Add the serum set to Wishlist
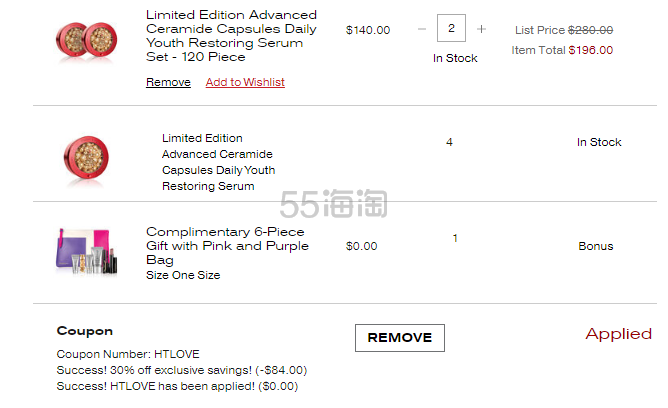The height and width of the screenshot is (408, 668). (245, 82)
